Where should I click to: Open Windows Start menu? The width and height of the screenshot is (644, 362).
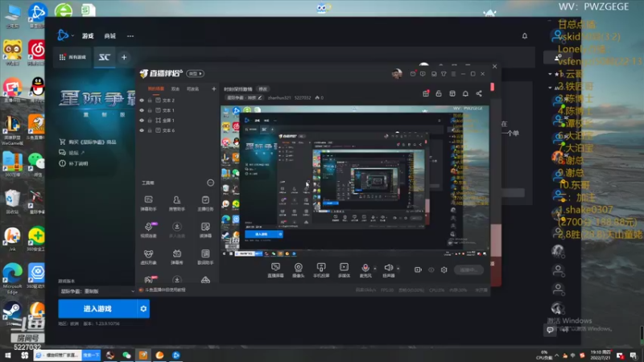[x=7, y=355]
